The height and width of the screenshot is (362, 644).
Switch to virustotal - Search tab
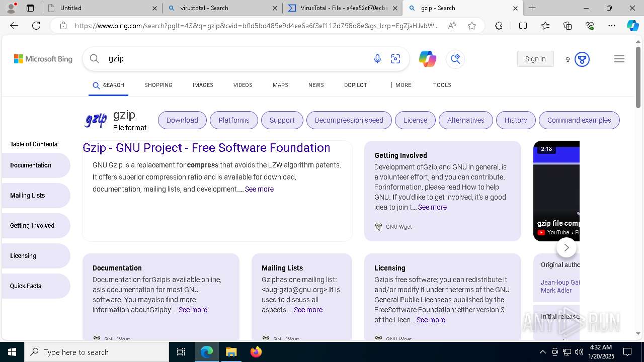(221, 8)
